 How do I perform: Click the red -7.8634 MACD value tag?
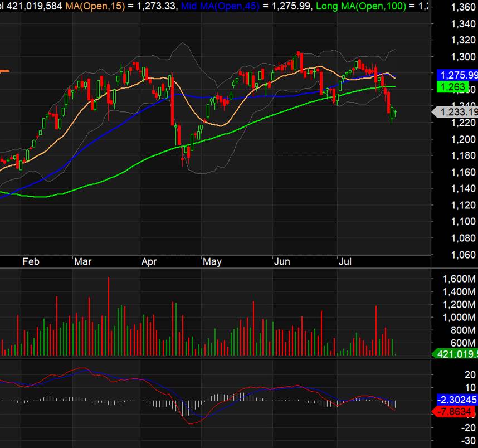tap(453, 412)
